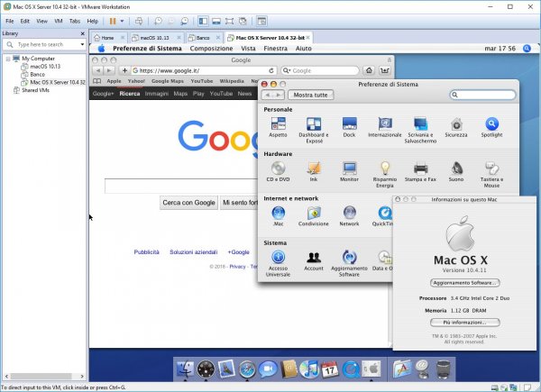Click the Cerca con Google button
Image resolution: width=541 pixels, height=392 pixels.
click(x=188, y=203)
